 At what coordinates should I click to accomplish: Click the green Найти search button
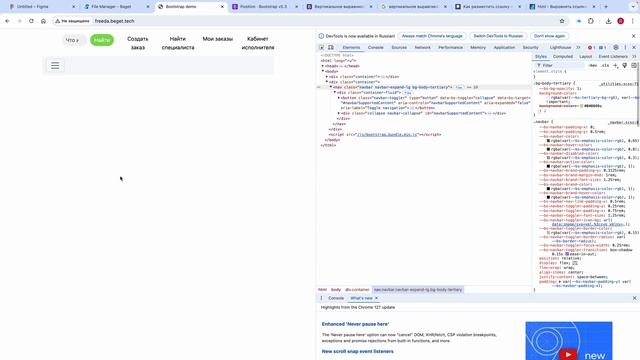[x=102, y=40]
